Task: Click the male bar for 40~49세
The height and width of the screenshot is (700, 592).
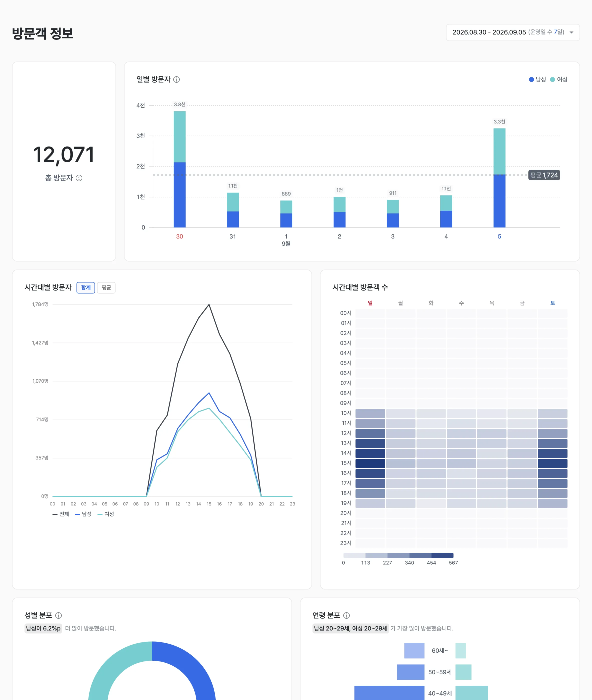Action: [389, 693]
